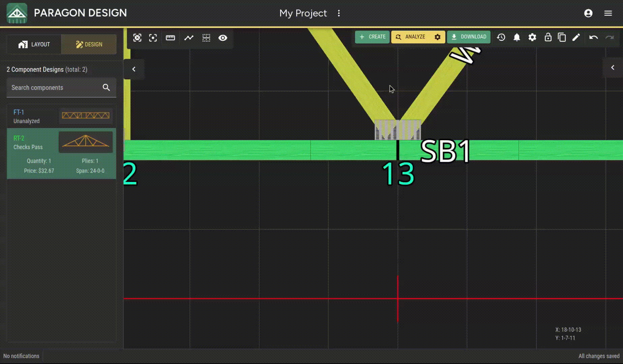Image resolution: width=623 pixels, height=364 pixels.
Task: Select the FT-1 truss thumbnail
Action: coord(86,116)
